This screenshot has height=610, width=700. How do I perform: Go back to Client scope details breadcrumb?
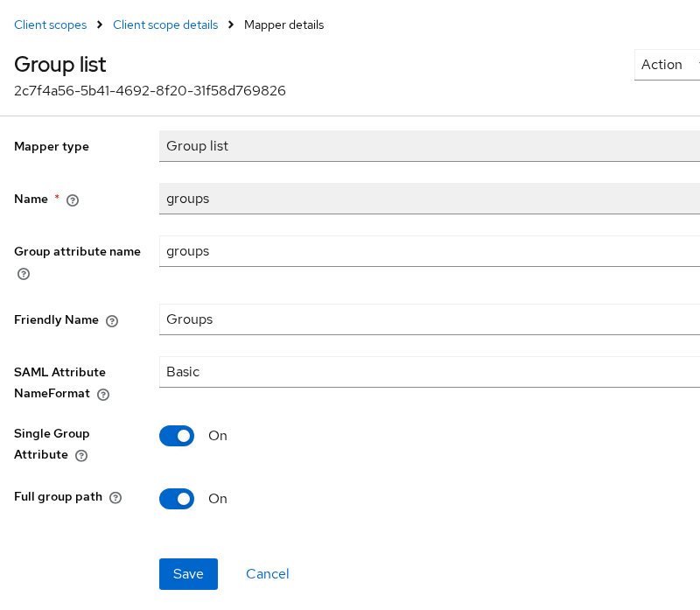coord(165,25)
